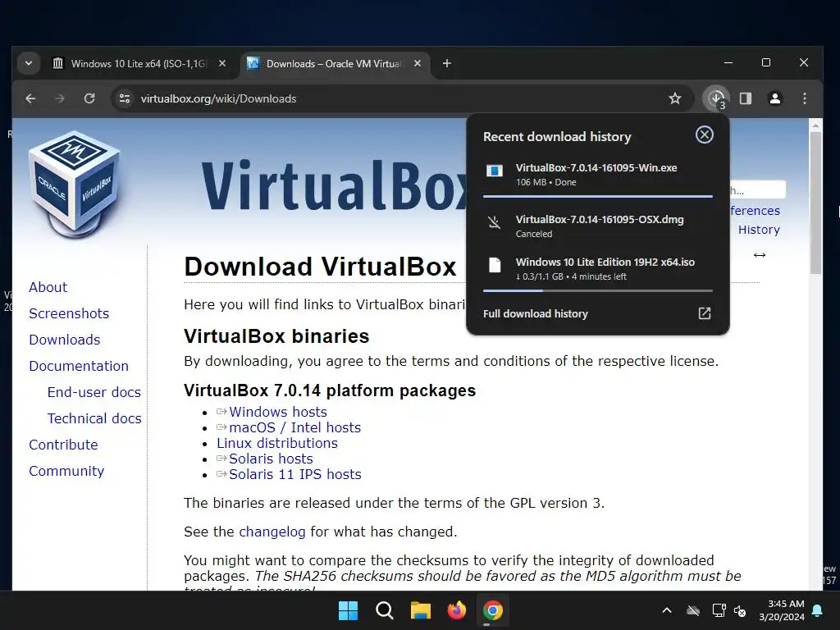Click the OneDrive cloud tray icon

coord(693,610)
